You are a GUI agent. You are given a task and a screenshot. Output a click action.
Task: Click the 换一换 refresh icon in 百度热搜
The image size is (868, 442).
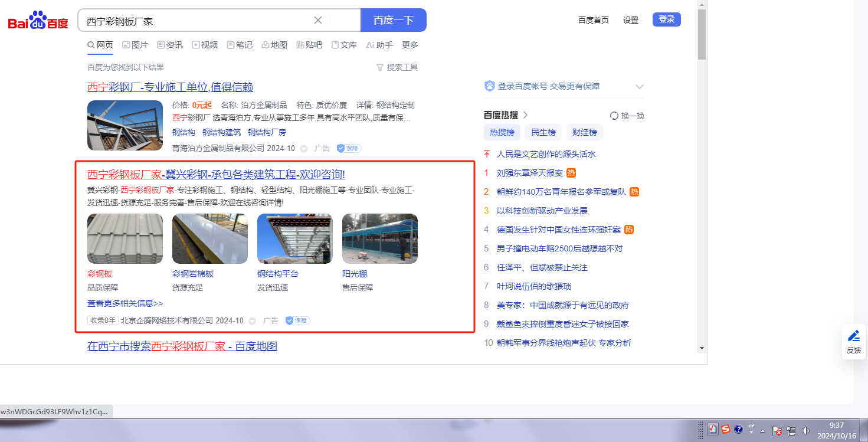click(614, 116)
